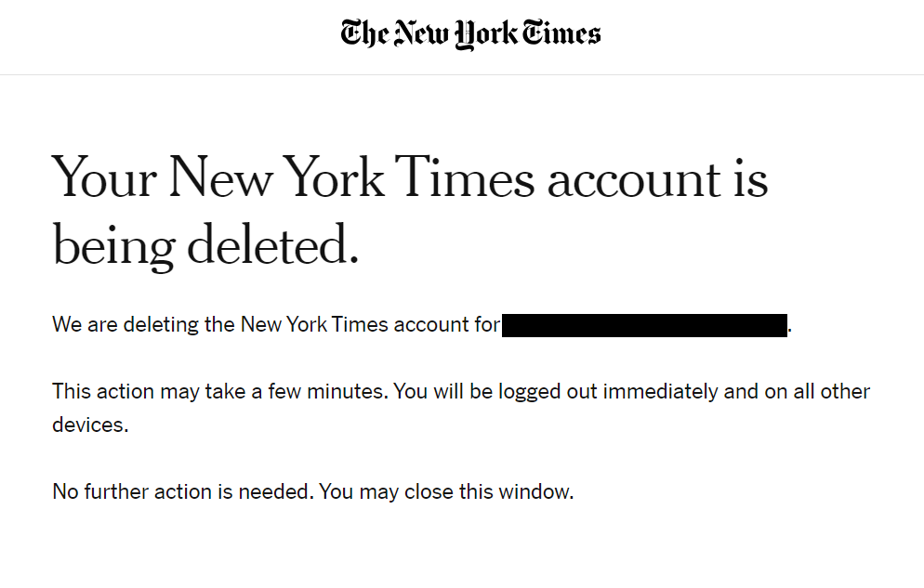Click "New York Times account for" body text
The height and width of the screenshot is (588, 924).
370,325
